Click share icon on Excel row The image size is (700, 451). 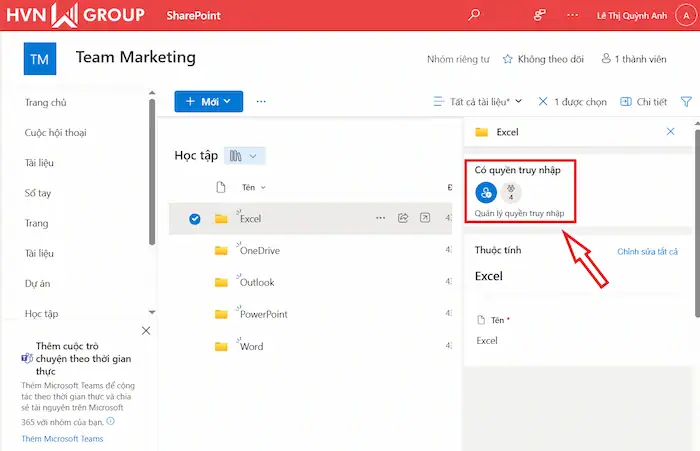(402, 217)
